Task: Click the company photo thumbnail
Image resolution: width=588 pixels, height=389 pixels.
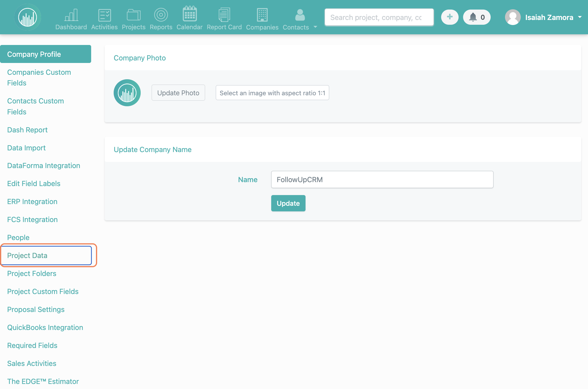Action: point(127,93)
